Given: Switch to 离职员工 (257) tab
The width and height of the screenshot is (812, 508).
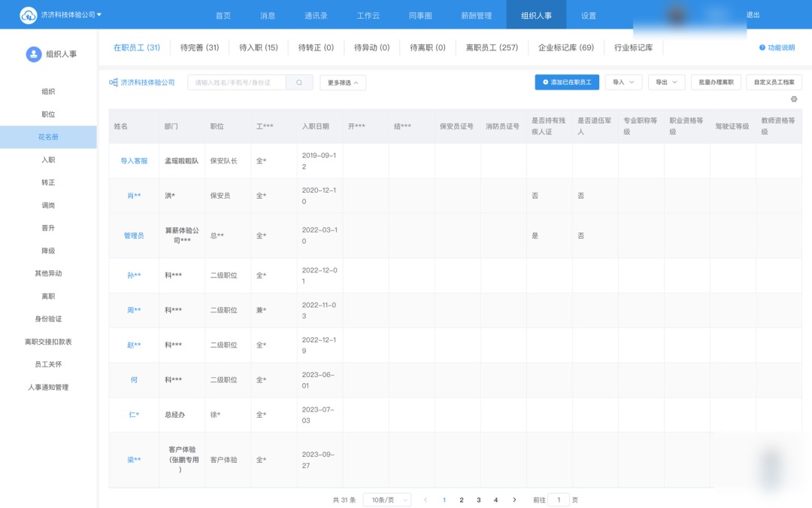Looking at the screenshot, I should click(x=492, y=47).
